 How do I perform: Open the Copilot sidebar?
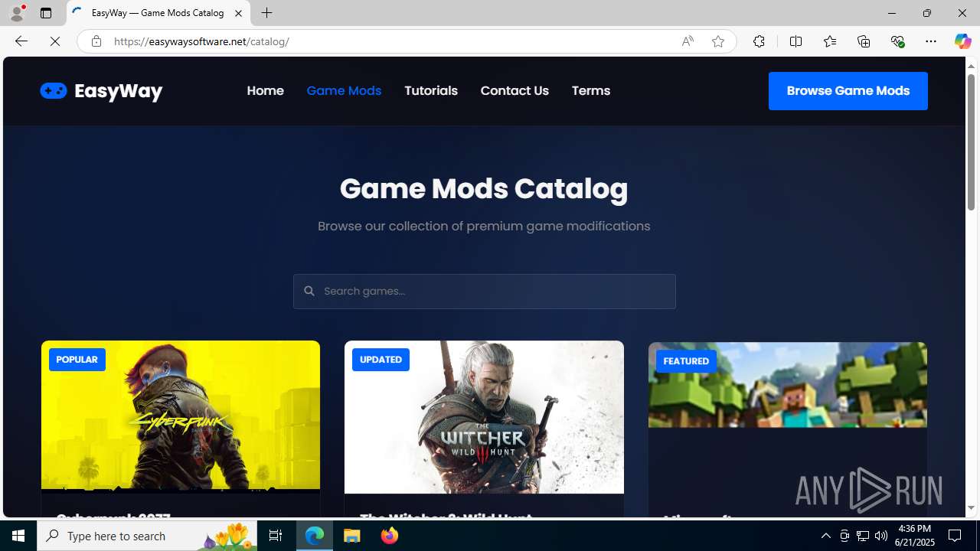[962, 41]
